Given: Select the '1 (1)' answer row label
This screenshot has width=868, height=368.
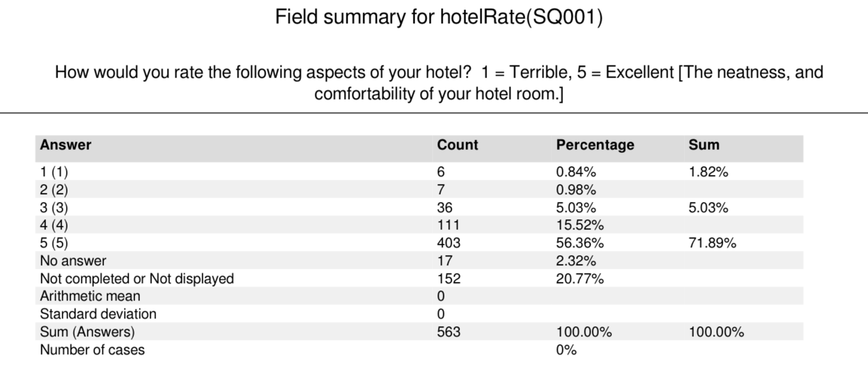Looking at the screenshot, I should [x=54, y=173].
